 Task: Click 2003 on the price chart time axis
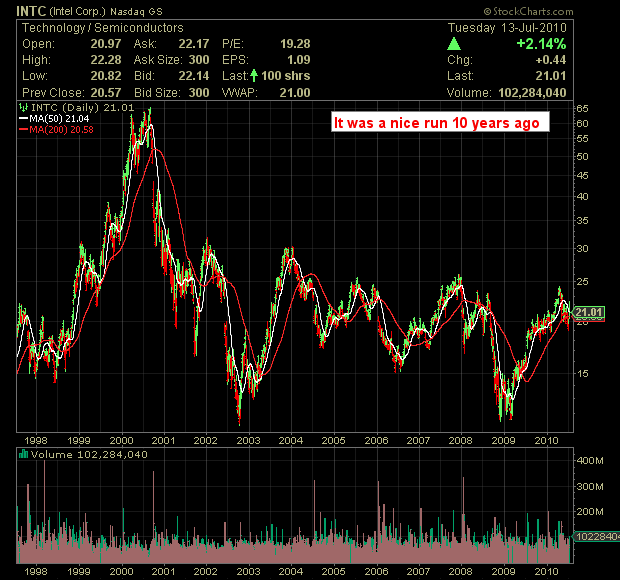coord(248,440)
